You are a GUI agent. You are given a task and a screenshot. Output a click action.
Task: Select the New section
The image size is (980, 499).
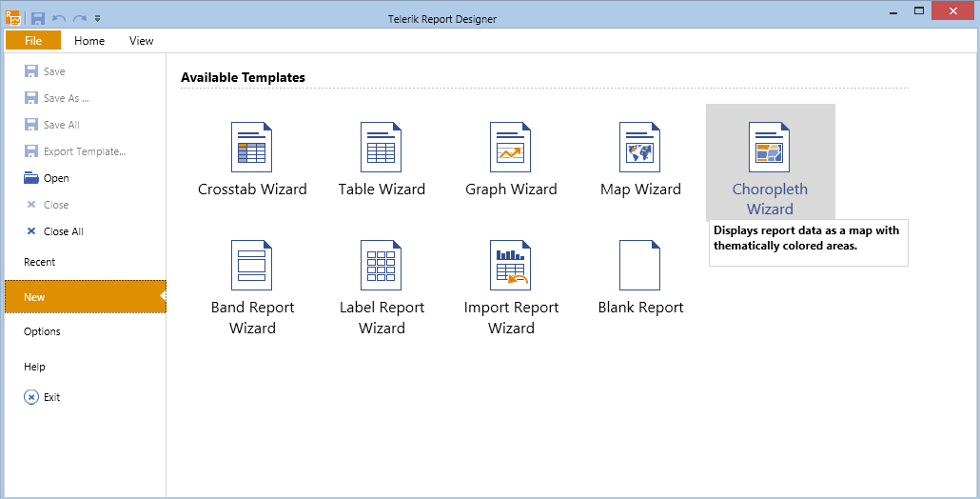(x=85, y=296)
